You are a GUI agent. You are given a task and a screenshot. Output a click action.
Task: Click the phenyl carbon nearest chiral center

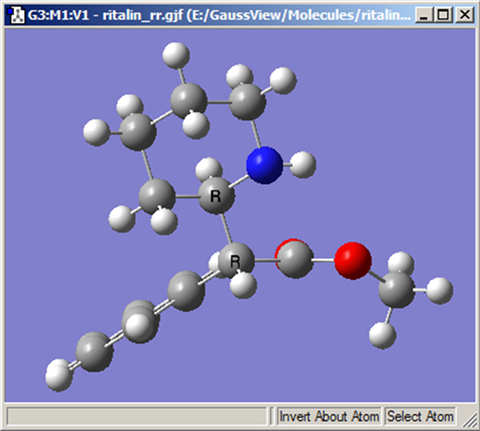(186, 291)
